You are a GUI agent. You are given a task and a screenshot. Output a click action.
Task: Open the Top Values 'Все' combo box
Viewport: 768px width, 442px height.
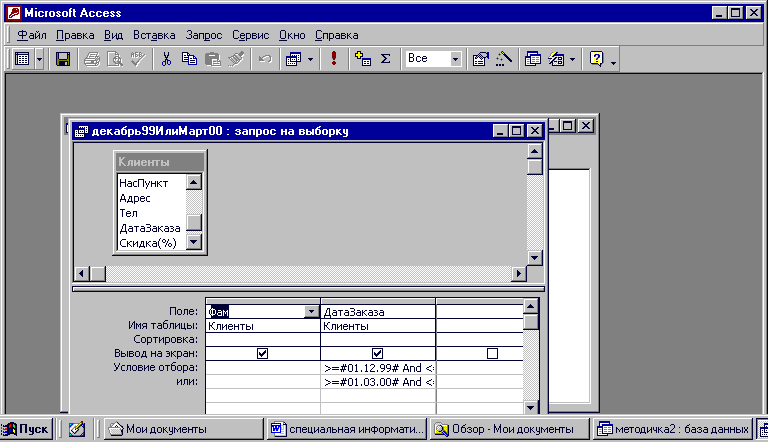(x=433, y=59)
